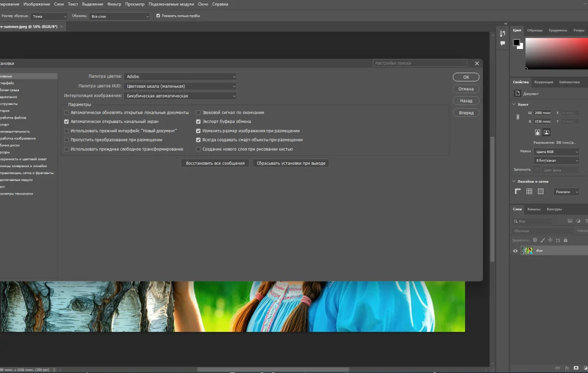Viewport: 588px width, 373px height.
Task: Click the foreground color swatch
Action: [x=516, y=43]
